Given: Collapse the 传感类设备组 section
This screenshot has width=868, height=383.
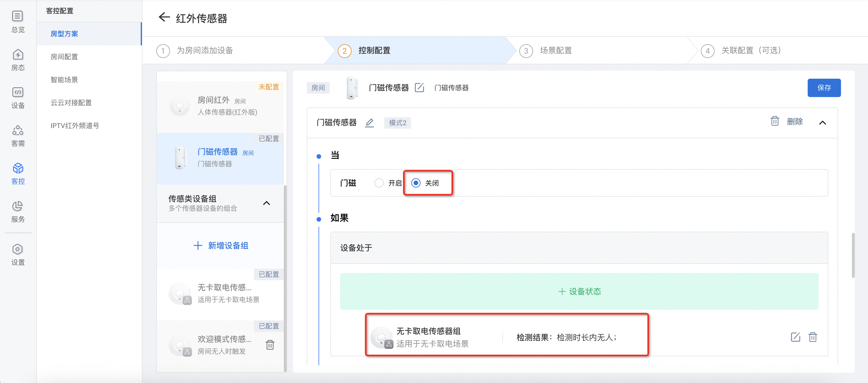Looking at the screenshot, I should tap(267, 203).
